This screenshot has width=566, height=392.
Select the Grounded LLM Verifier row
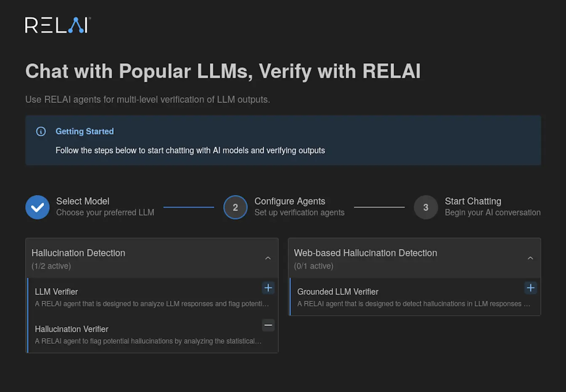point(415,297)
